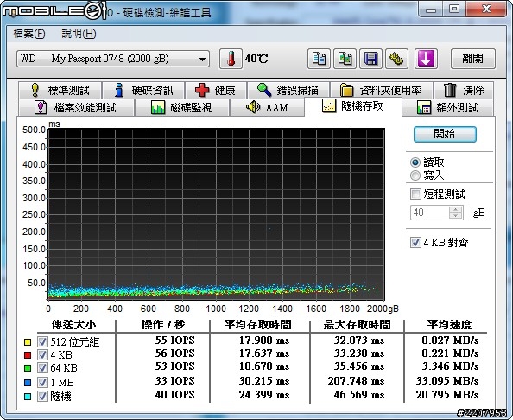Uncheck the 1 MB transfer size checkbox
The width and height of the screenshot is (513, 420).
[42, 382]
